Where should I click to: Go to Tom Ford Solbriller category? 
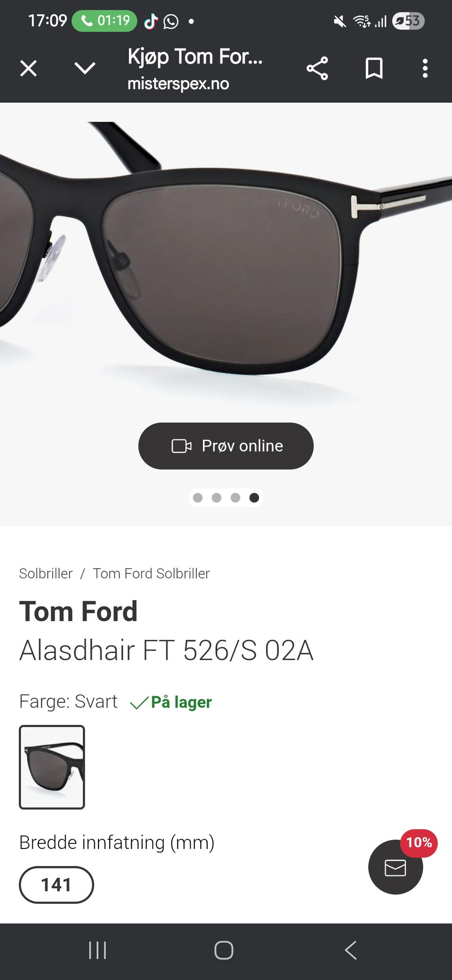[151, 573]
